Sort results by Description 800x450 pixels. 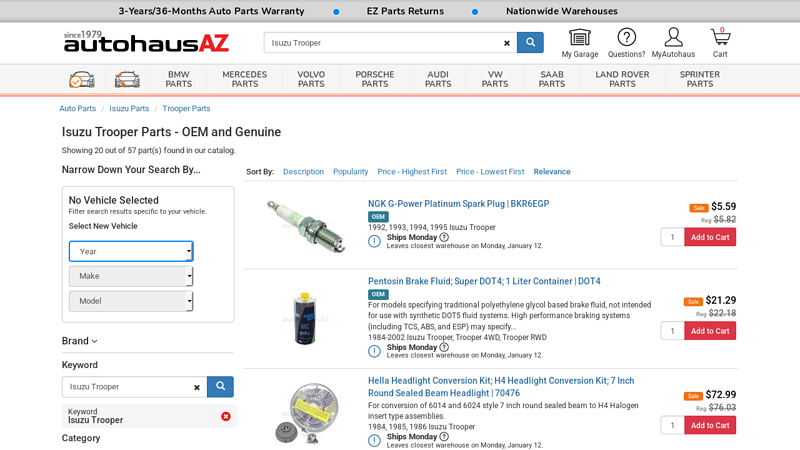pos(304,172)
